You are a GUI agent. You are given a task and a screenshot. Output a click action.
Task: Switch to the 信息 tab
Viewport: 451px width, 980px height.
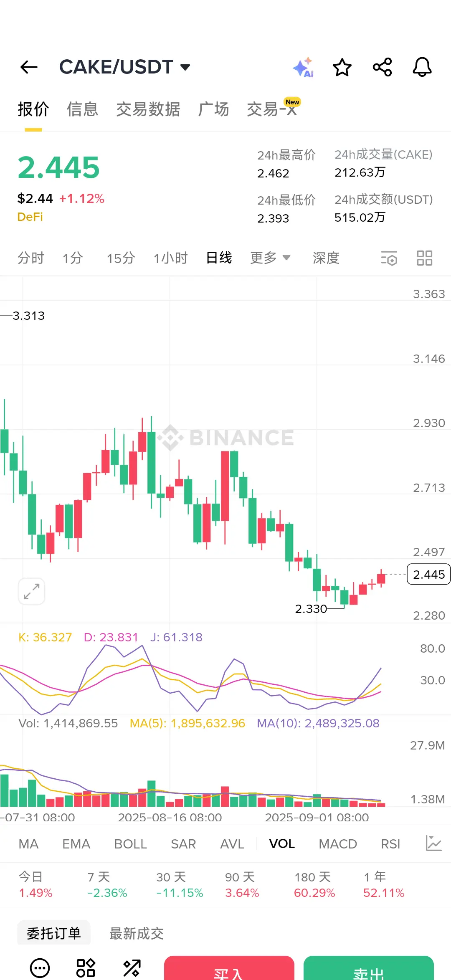pyautogui.click(x=83, y=109)
